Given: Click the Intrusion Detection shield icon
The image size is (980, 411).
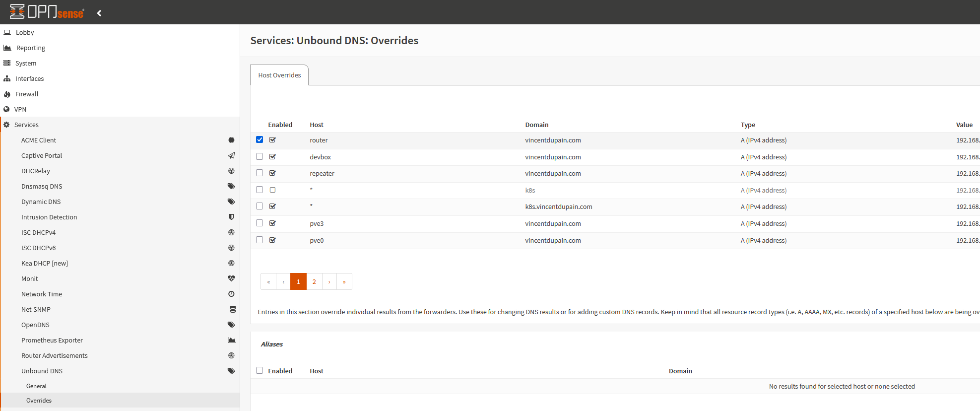Looking at the screenshot, I should pyautogui.click(x=231, y=217).
